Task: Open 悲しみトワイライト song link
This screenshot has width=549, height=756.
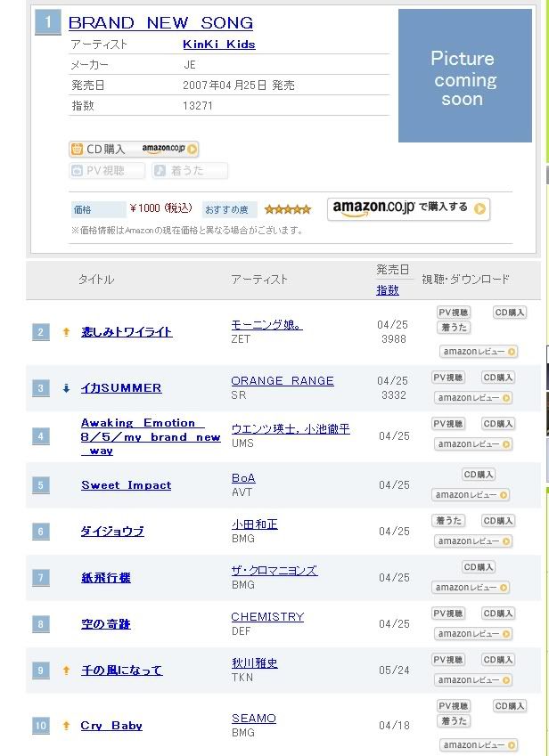Action: pyautogui.click(x=127, y=332)
